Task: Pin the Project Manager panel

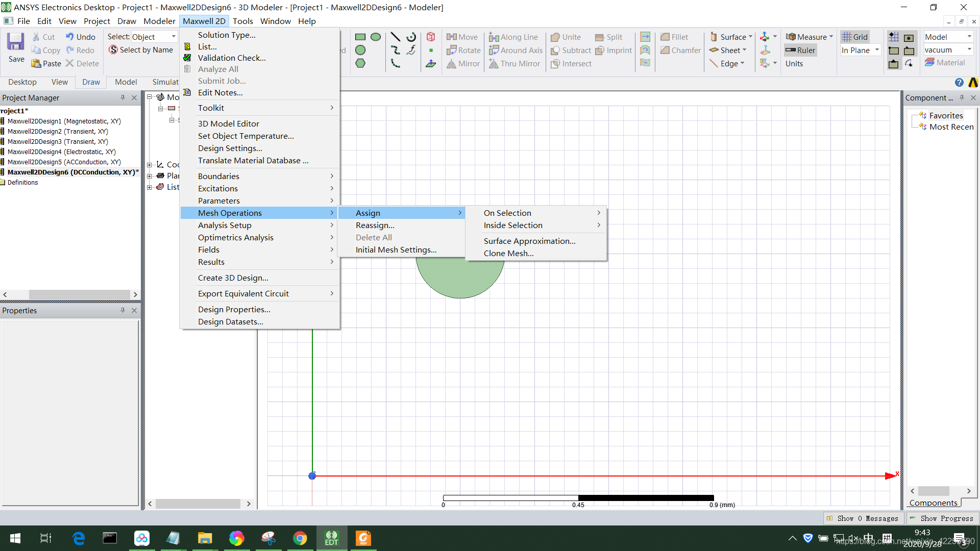Action: 122,97
